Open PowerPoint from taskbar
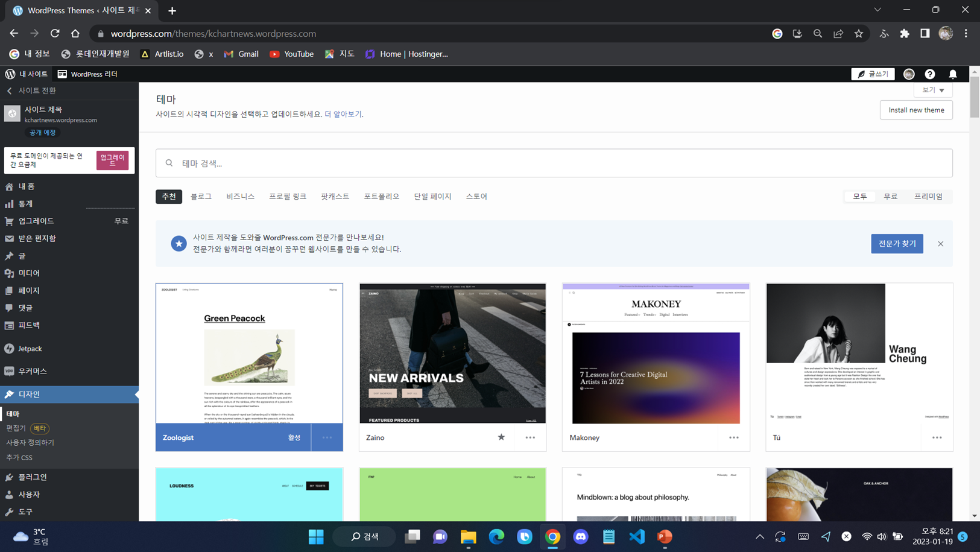The height and width of the screenshot is (552, 980). coord(665,536)
